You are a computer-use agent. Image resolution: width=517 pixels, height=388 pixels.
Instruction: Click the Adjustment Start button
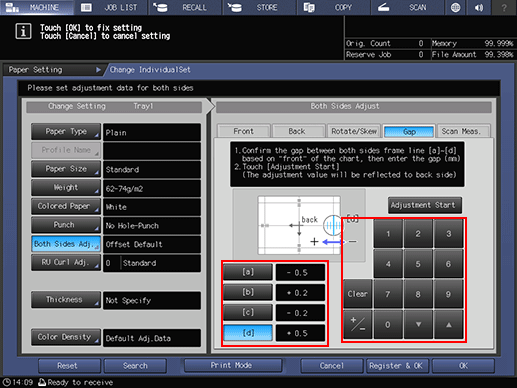425,205
